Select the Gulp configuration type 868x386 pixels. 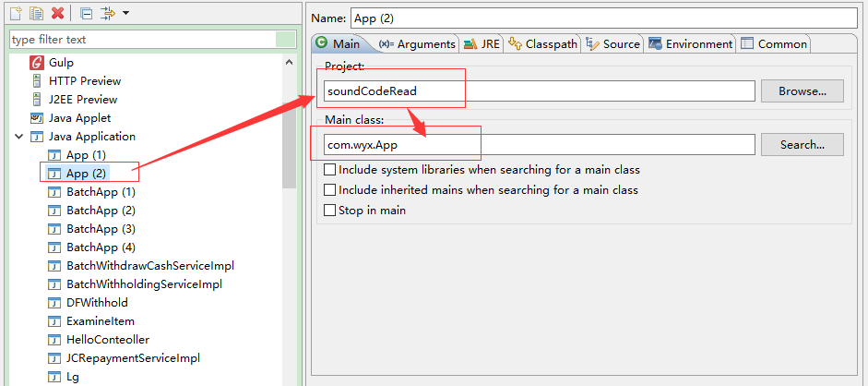point(61,63)
